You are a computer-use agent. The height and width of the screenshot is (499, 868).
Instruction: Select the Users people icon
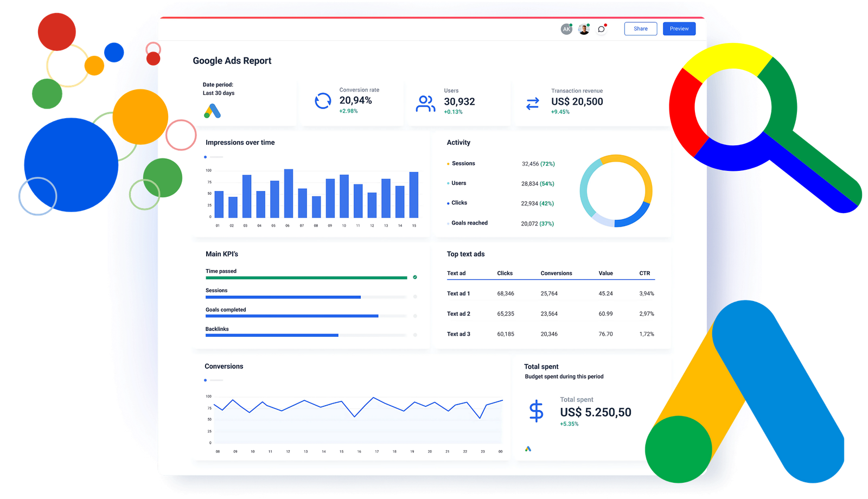[425, 104]
